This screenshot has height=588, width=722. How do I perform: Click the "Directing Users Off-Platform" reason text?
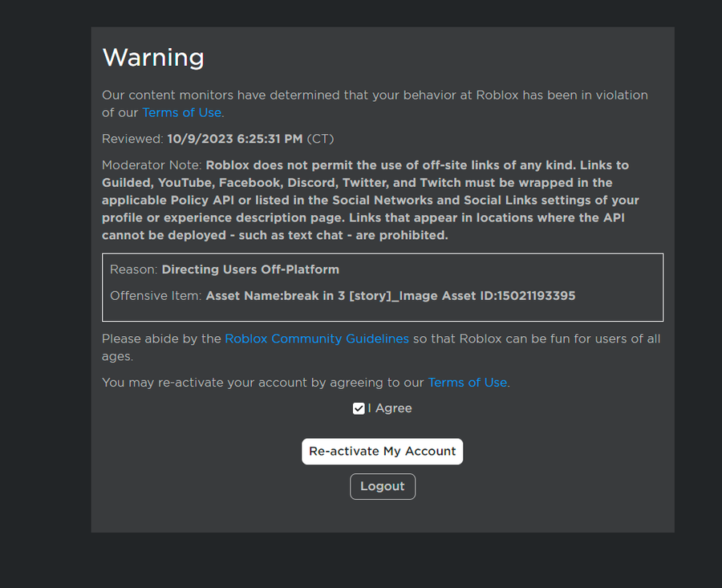click(250, 270)
